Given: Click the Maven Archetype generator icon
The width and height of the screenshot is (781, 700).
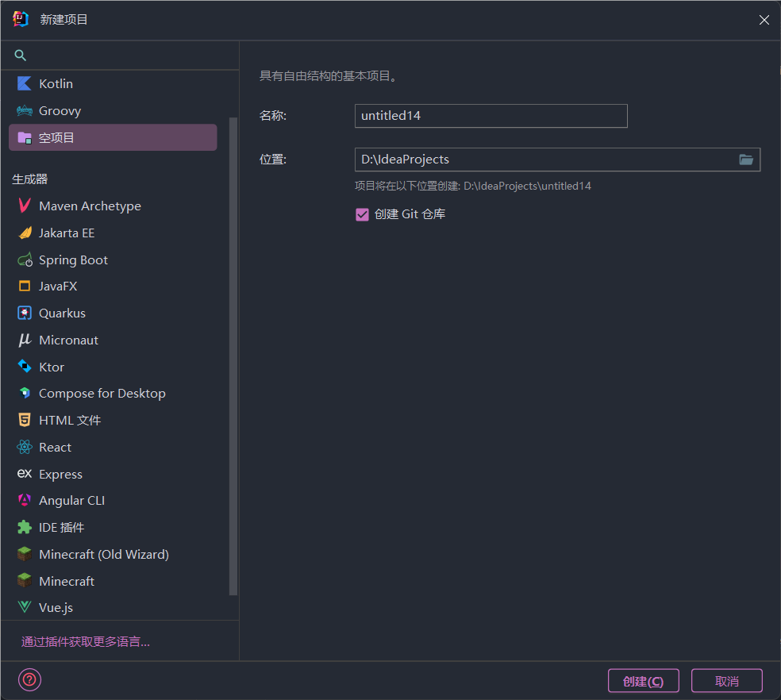Looking at the screenshot, I should click(25, 206).
